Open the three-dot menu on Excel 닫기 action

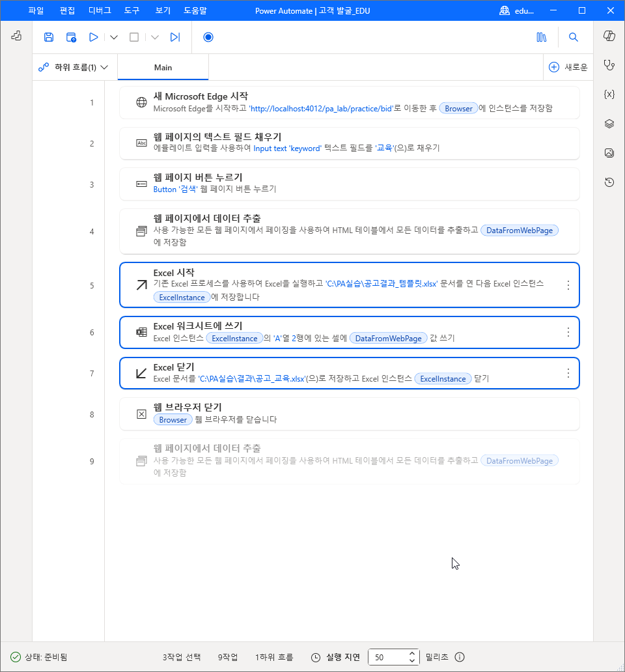(x=568, y=373)
